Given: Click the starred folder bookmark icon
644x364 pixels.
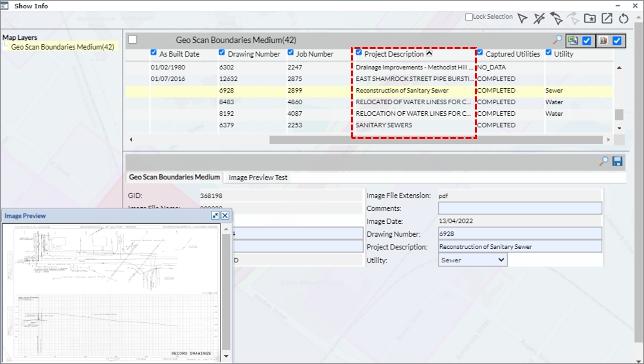Looking at the screenshot, I should 590,19.
